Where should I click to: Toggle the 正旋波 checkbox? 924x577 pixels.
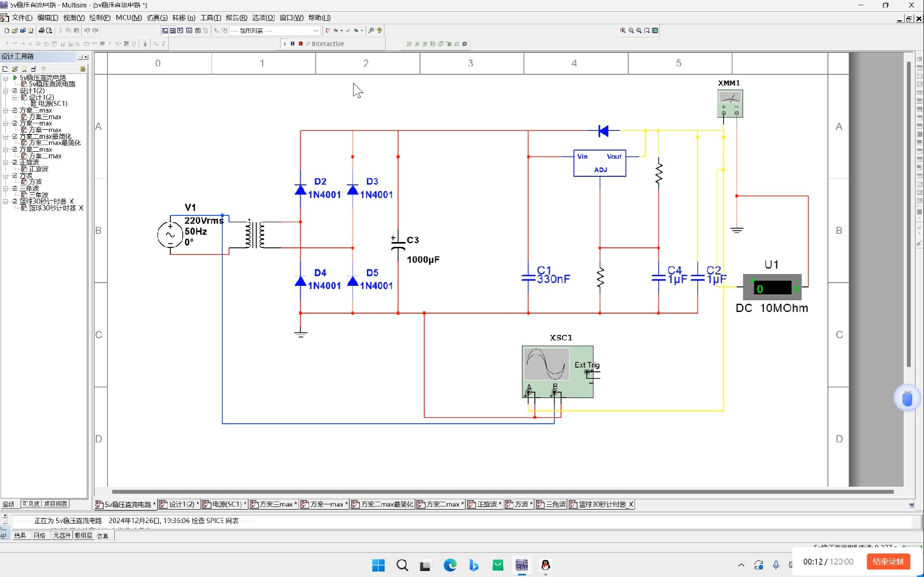(15, 162)
